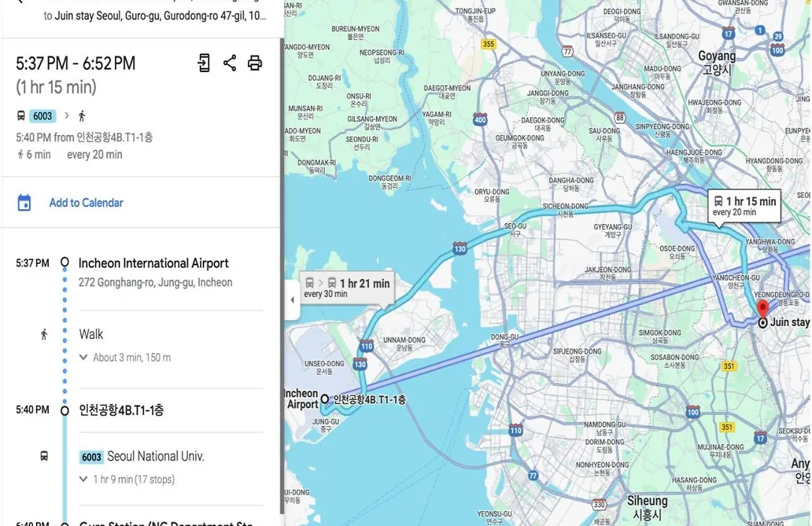This screenshot has height=526, width=812.
Task: Click the "every 20 min" frequency text in the panel
Action: 95,154
